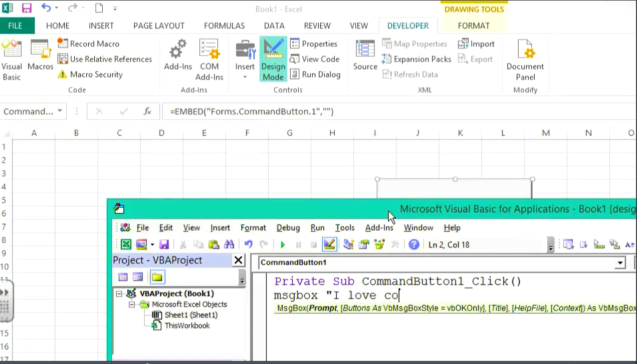The image size is (637, 364).
Task: Open COM Add-Ins manager
Action: (209, 60)
